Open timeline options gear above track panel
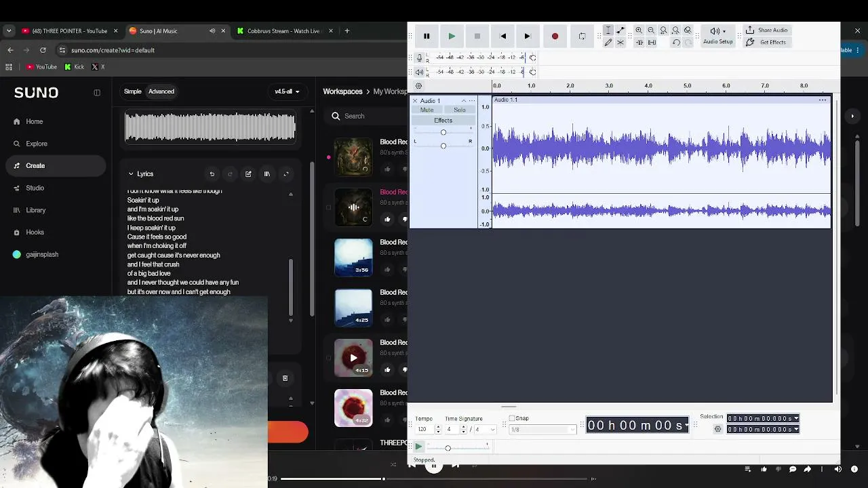The image size is (868, 488). (x=418, y=86)
